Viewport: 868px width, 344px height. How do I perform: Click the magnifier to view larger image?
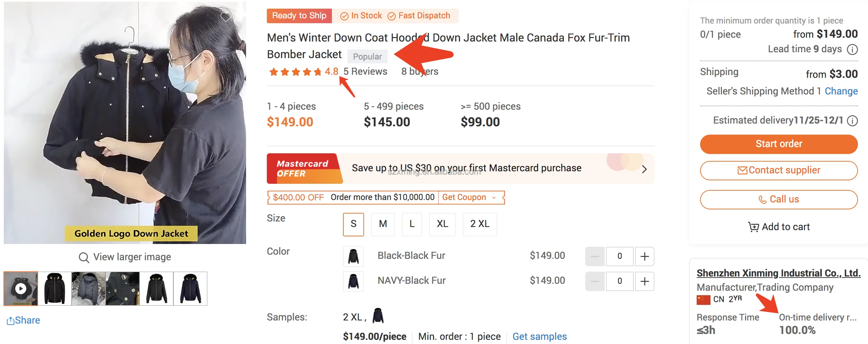[x=84, y=257]
